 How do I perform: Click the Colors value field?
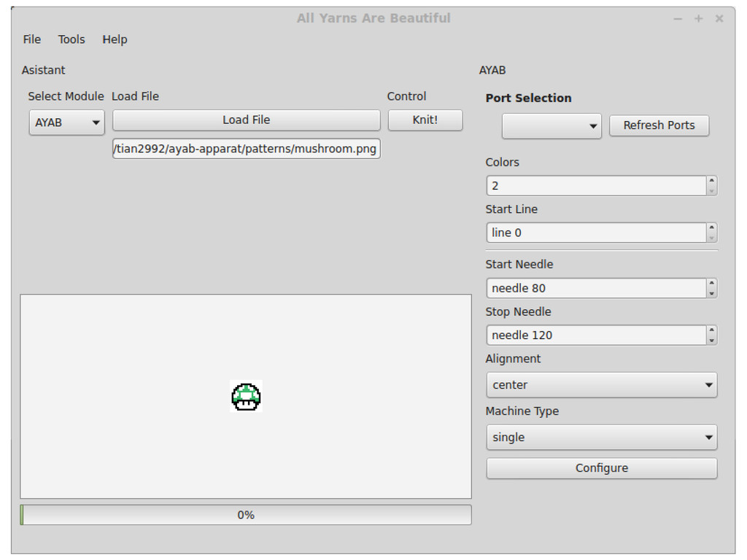click(596, 186)
